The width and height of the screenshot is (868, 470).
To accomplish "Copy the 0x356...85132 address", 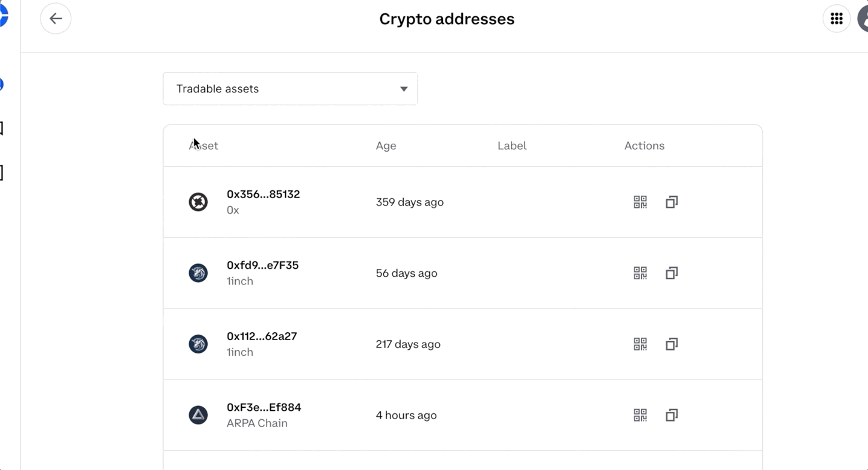I will [672, 202].
